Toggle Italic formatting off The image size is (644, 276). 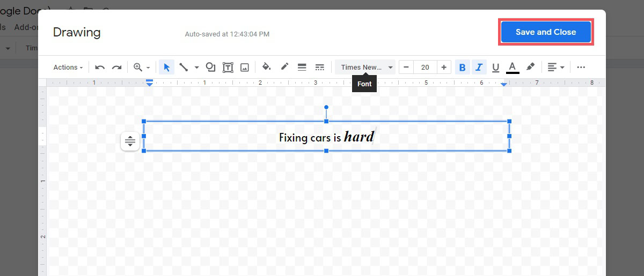[x=479, y=67]
